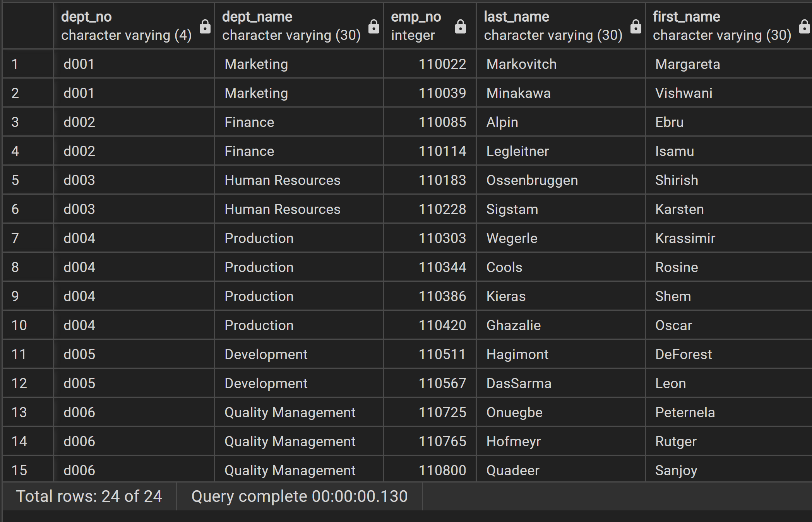Select row number 5
812x522 pixels.
click(x=28, y=180)
